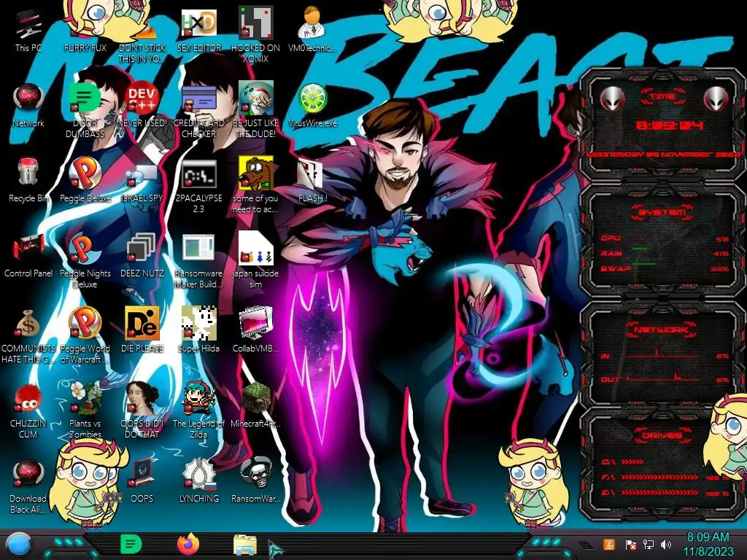Click the taskbar clock showing 8:09 AM
The height and width of the screenshot is (560, 747).
point(708,544)
